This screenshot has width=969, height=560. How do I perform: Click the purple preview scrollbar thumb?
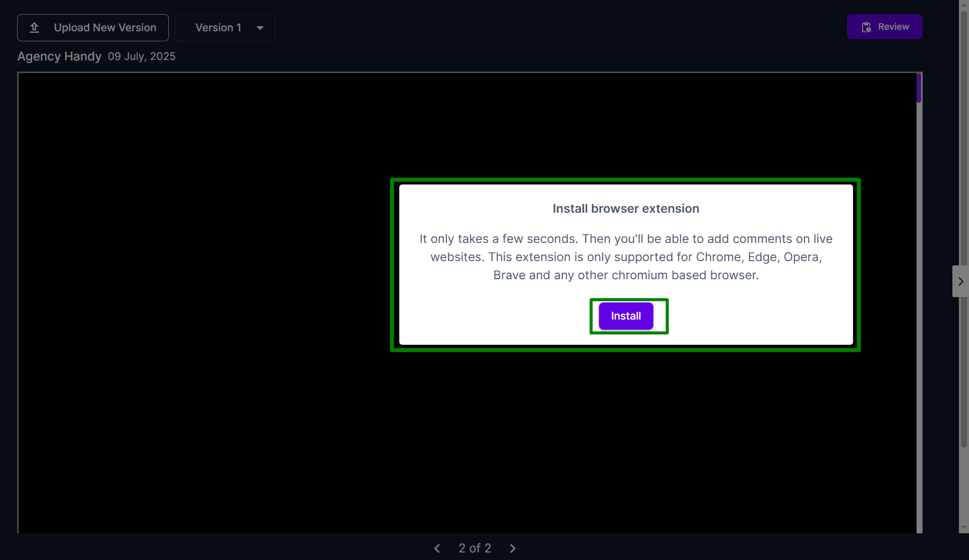(x=919, y=88)
